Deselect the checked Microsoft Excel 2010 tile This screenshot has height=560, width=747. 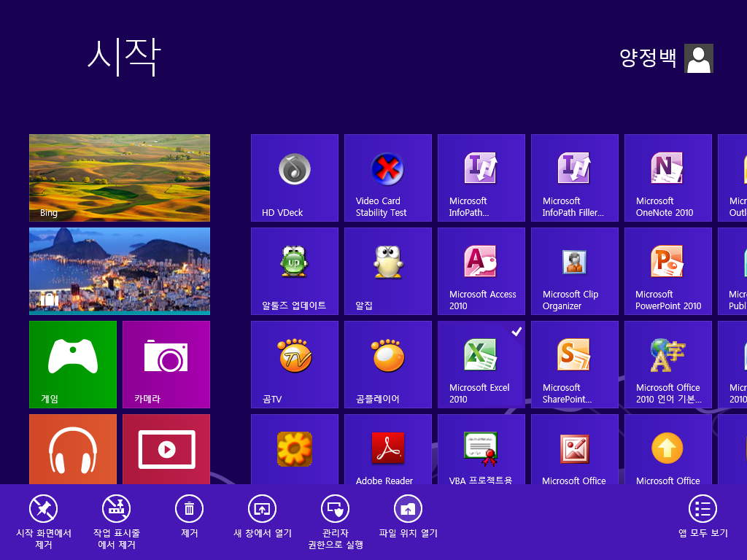pos(481,365)
